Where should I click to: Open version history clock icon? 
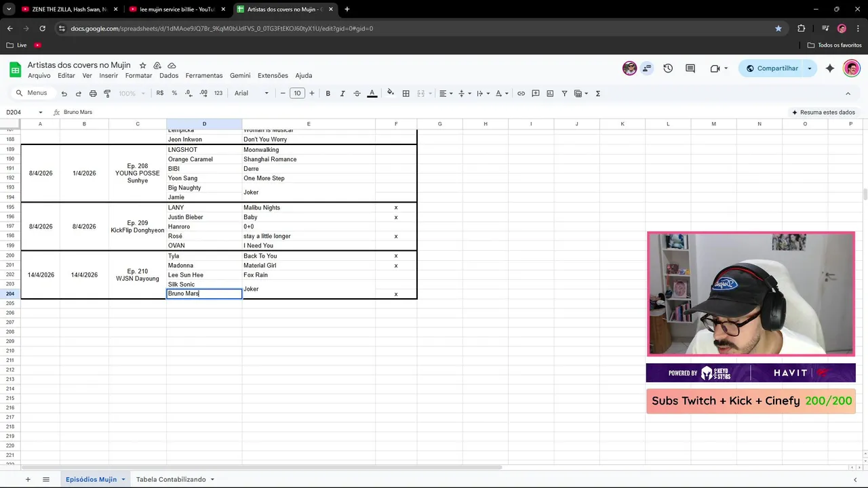[x=668, y=68]
